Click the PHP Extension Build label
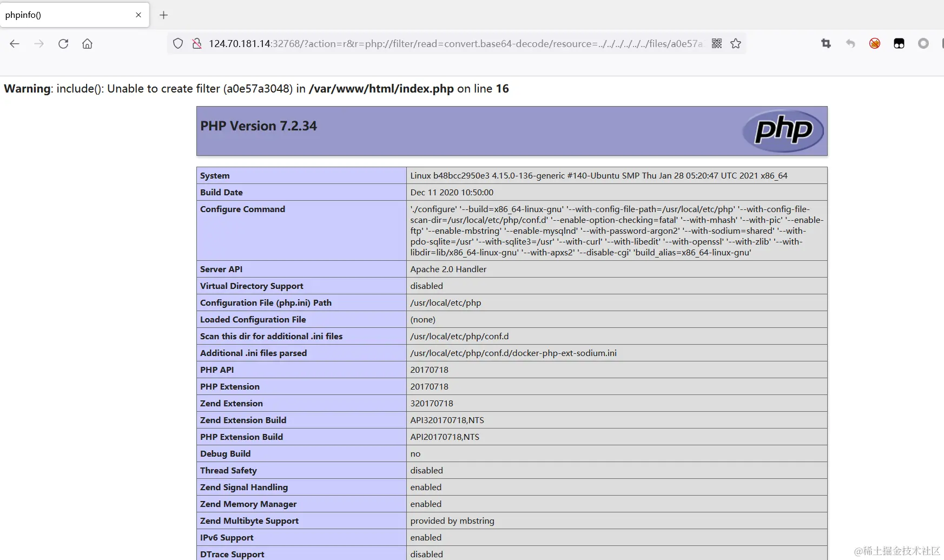This screenshot has width=944, height=560. pos(241,437)
